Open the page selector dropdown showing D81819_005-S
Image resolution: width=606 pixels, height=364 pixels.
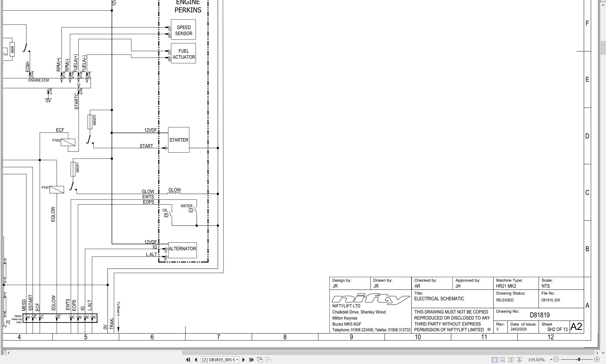[220, 360]
